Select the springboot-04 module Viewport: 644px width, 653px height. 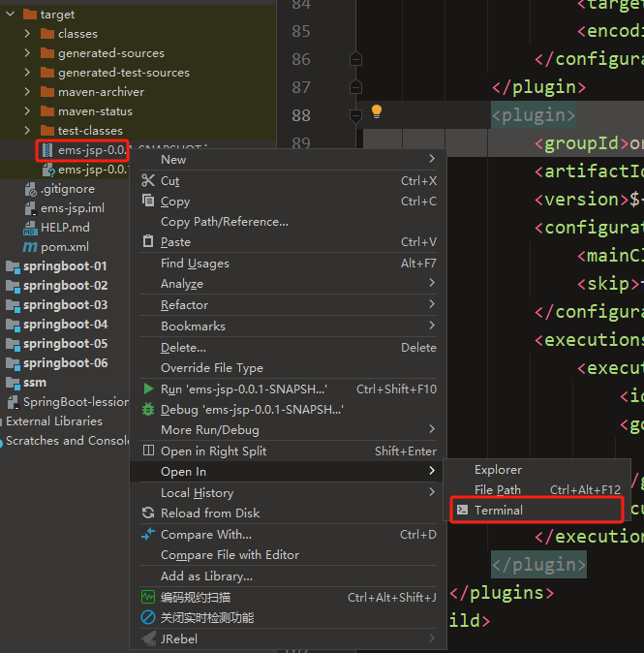[x=65, y=325]
